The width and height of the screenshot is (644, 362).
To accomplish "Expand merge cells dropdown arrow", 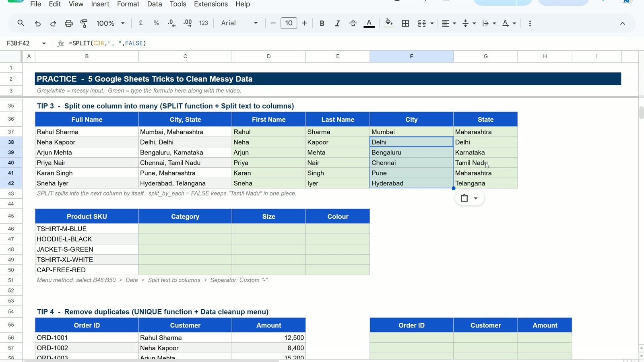I will tap(432, 23).
